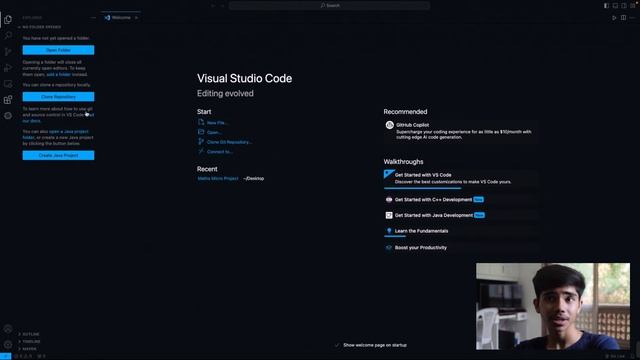Viewport: 640px width, 360px height.
Task: Open Learn the Fundamentals walkthrough
Action: tap(460, 231)
